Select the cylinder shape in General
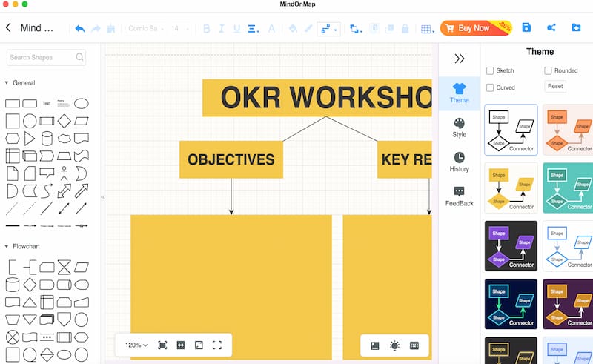593x364 pixels. click(47, 139)
